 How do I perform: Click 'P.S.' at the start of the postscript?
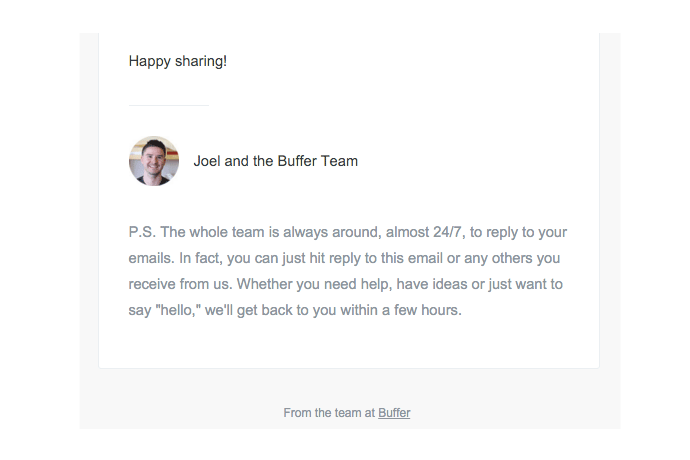point(142,232)
